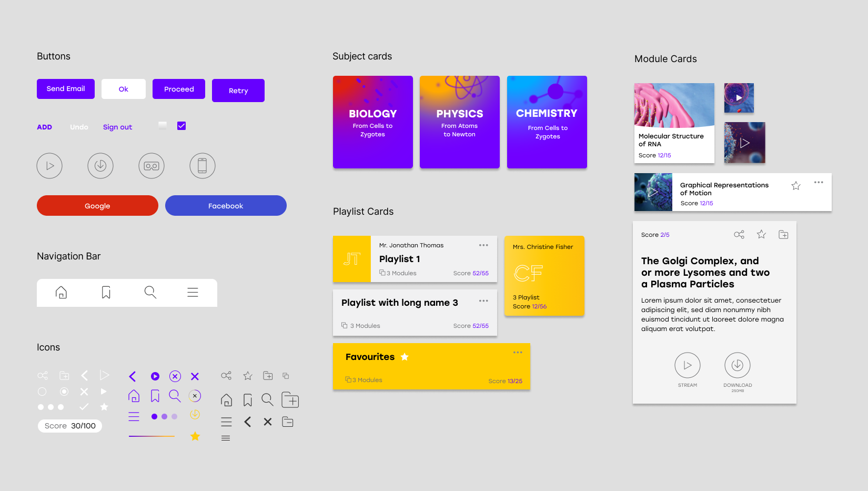Open bookmarks from the navigation bar
Screen dimensions: 868x491
pyautogui.click(x=106, y=293)
